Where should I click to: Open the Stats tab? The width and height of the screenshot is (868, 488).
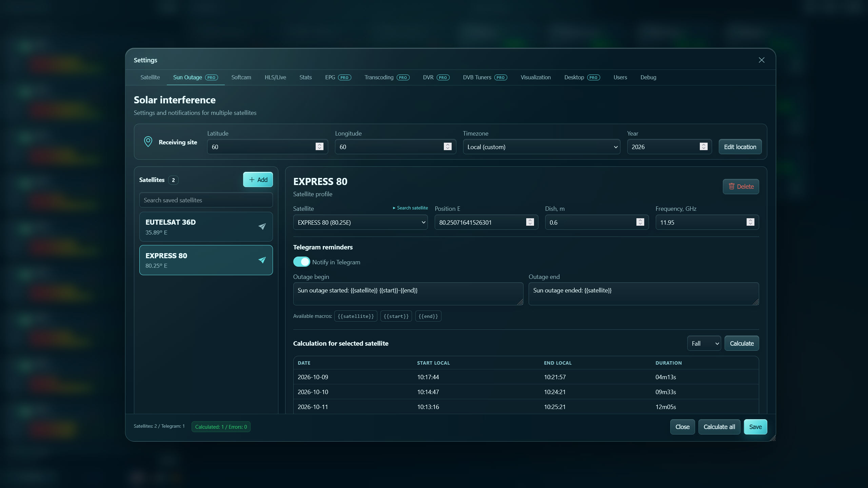pos(305,77)
